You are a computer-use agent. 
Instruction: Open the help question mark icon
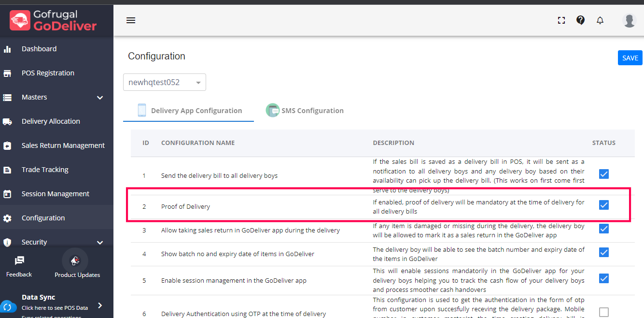[x=581, y=20]
